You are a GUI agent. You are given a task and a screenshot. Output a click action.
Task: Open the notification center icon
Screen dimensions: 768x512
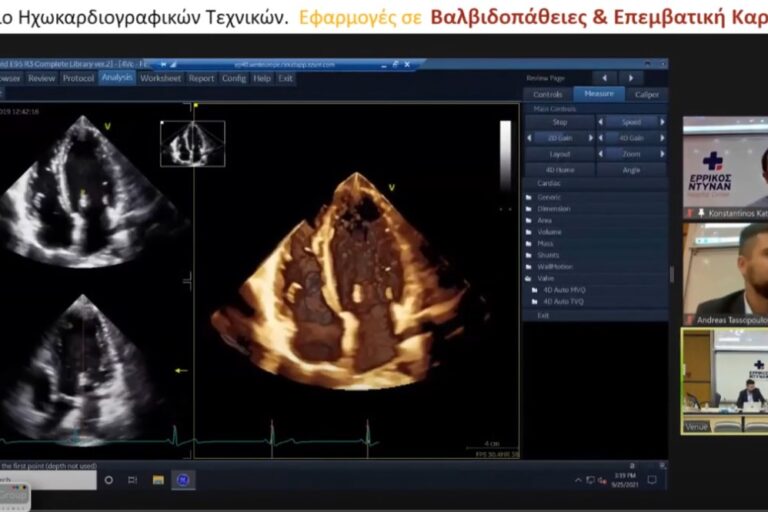coord(652,480)
